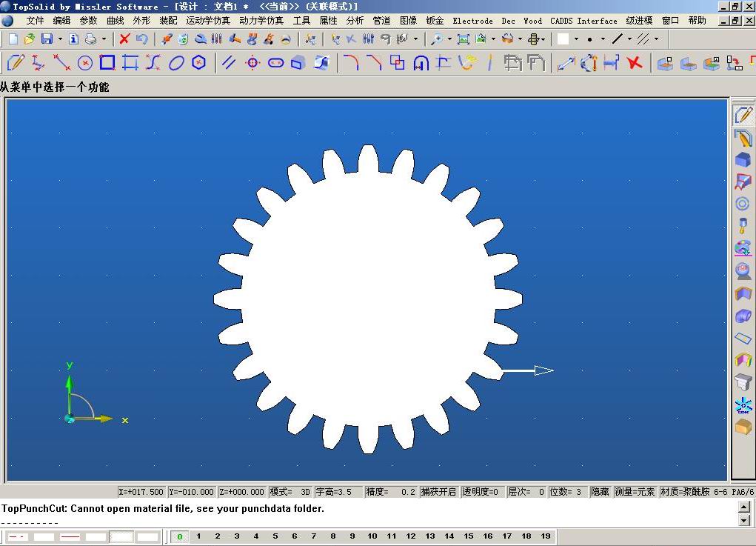The height and width of the screenshot is (546, 756).
Task: Activate layer 19 in layer bar
Action: 546,536
